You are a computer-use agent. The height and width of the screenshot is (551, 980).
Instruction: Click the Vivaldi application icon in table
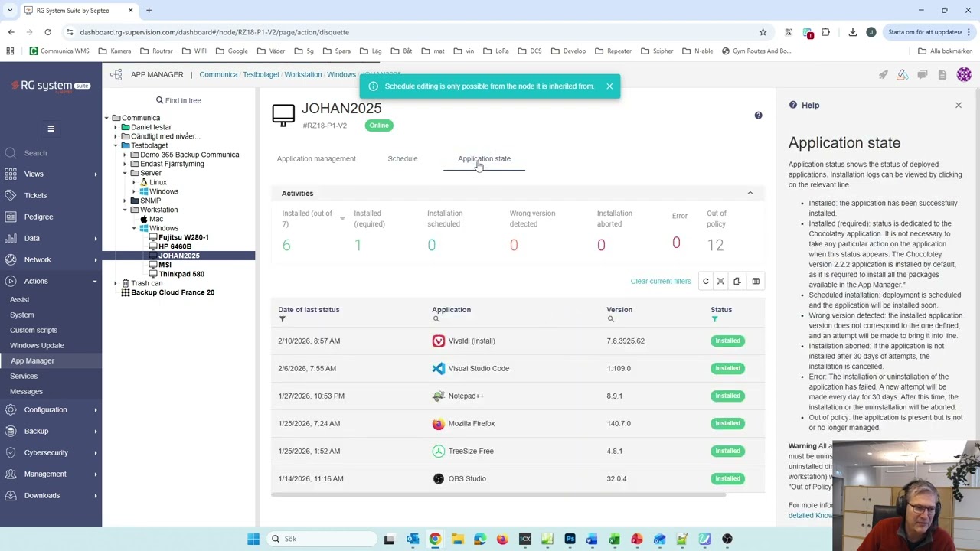click(x=438, y=341)
